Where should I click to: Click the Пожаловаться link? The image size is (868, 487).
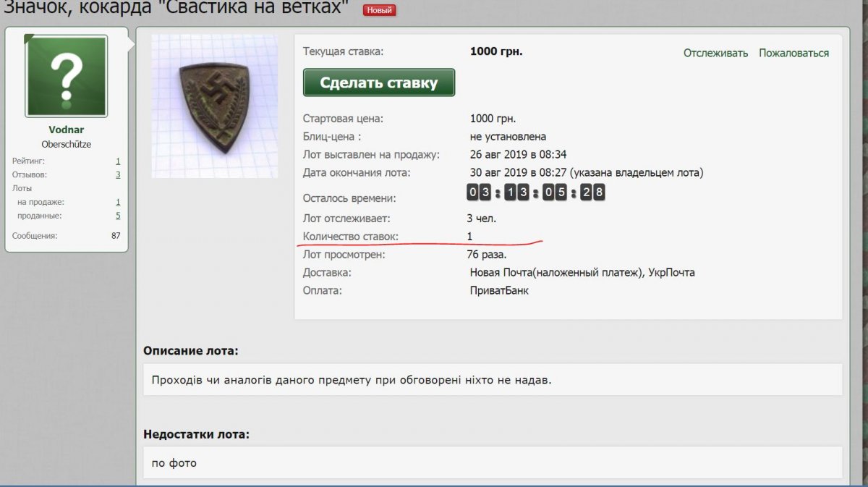[793, 53]
